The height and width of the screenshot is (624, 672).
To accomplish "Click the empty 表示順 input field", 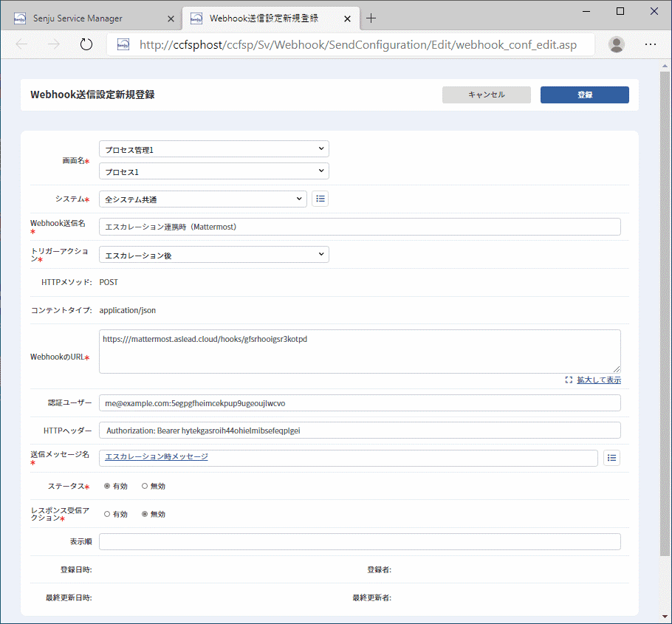I will tap(360, 542).
